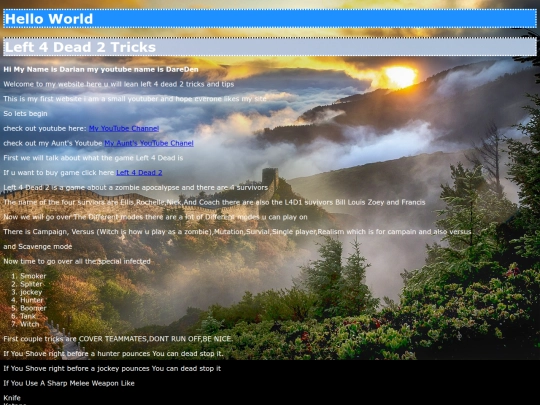This screenshot has height=405, width=540.
Task: Select the bold Darian DareDen introduction line
Action: 101,69
